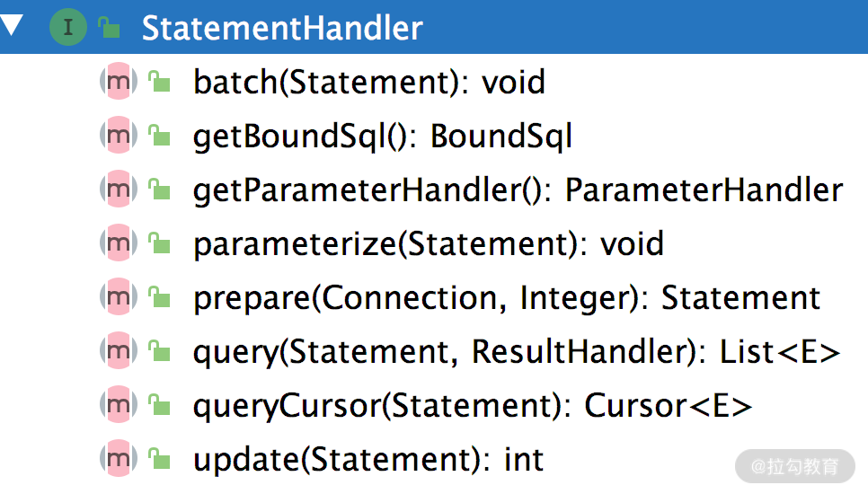Image resolution: width=868 pixels, height=494 pixels.
Task: Click the green interface icon beside StatementHandler
Action: (69, 27)
